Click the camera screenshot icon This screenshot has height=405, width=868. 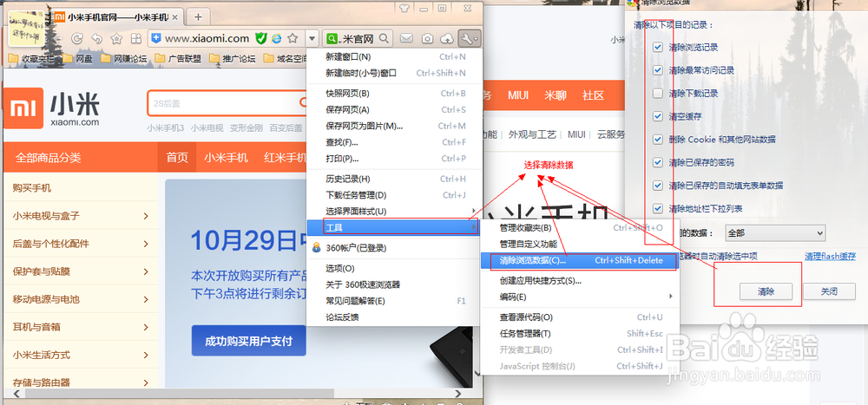pyautogui.click(x=427, y=38)
